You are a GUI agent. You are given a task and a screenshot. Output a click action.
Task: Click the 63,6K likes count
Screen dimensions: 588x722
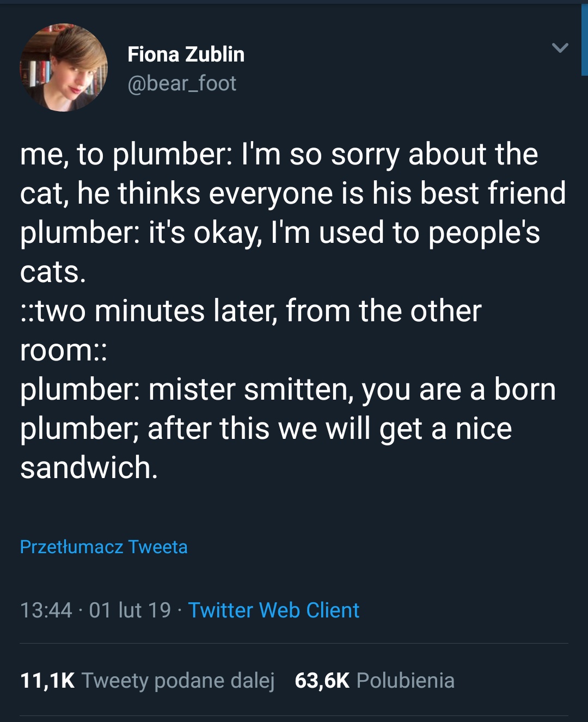tap(322, 681)
